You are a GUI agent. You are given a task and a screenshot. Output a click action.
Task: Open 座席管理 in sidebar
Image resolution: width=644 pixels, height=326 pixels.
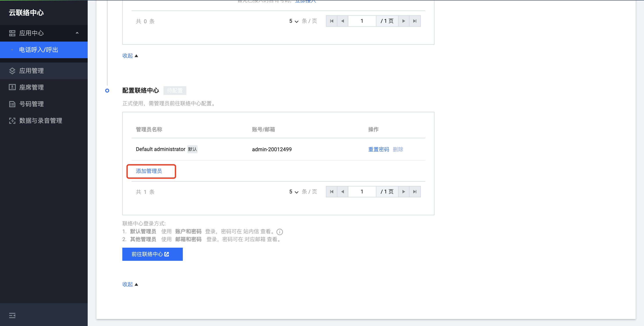pos(32,87)
